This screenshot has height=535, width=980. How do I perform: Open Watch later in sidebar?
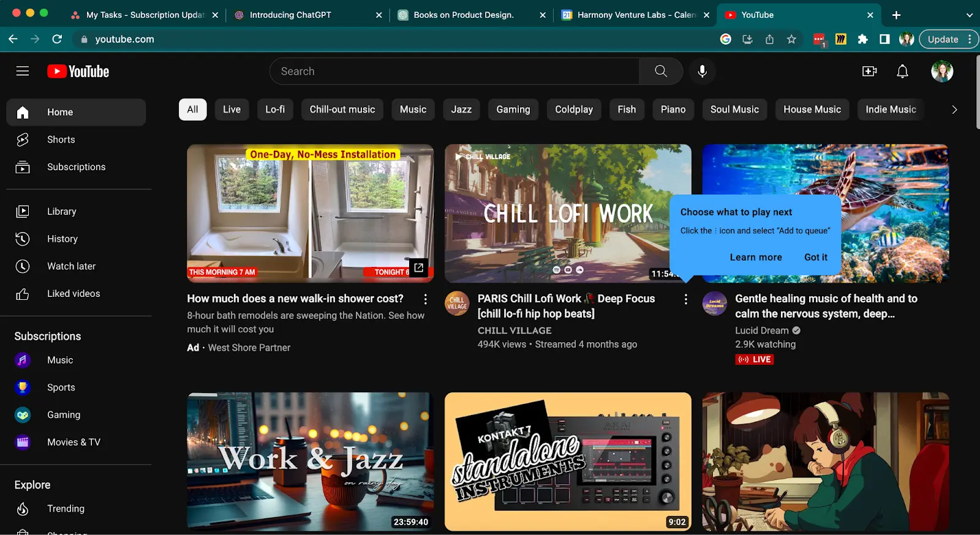click(76, 266)
